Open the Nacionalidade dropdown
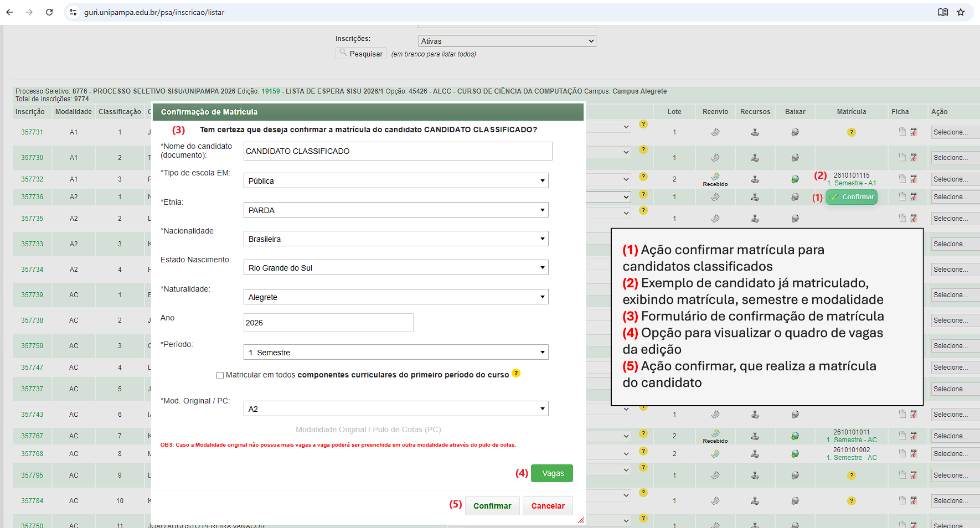The image size is (980, 528). pyautogui.click(x=396, y=239)
